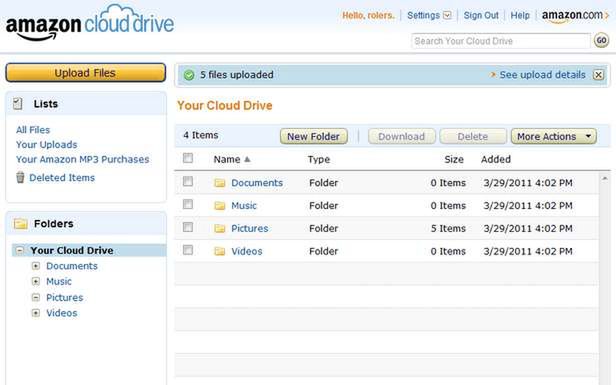Click the '4 Items' count label

click(x=201, y=135)
